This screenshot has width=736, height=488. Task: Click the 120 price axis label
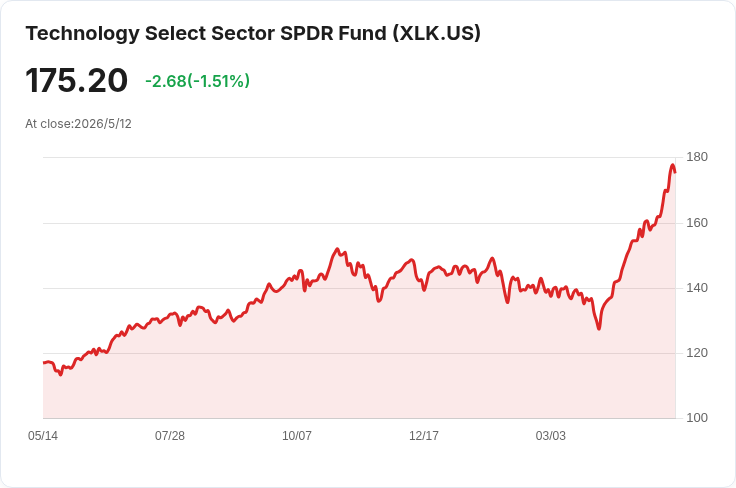697,353
